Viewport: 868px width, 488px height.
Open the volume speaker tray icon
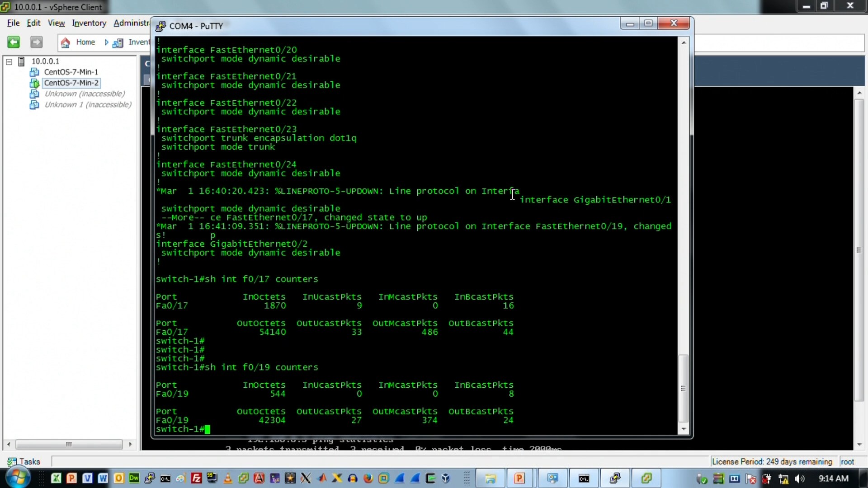[x=800, y=479]
